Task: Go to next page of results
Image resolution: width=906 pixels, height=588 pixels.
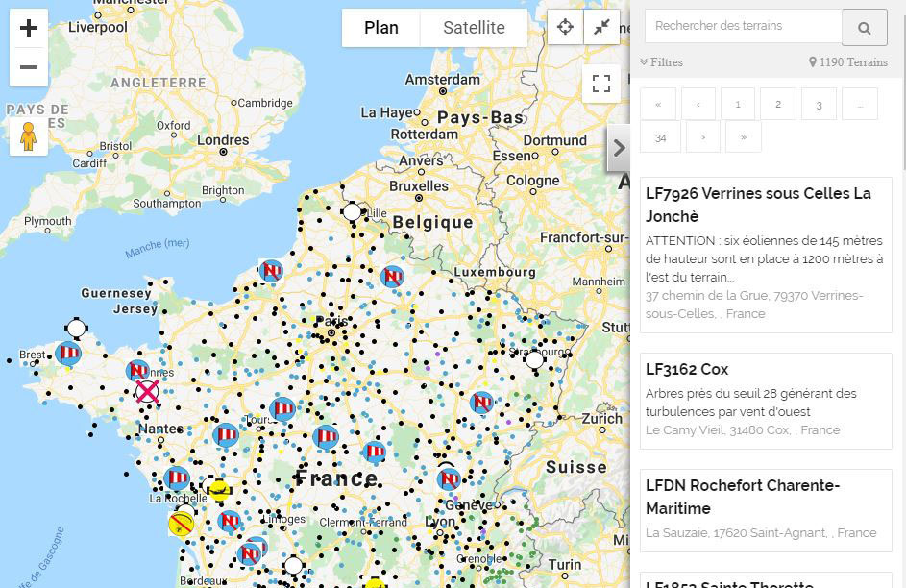Action: click(703, 137)
